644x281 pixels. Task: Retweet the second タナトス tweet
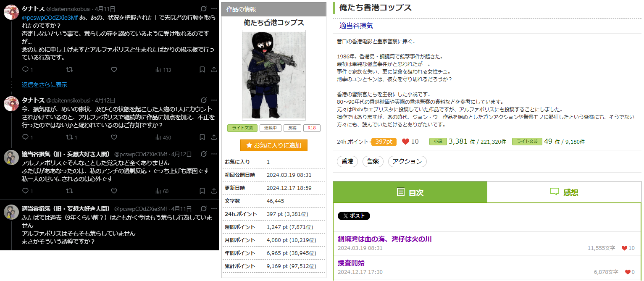[x=69, y=137]
